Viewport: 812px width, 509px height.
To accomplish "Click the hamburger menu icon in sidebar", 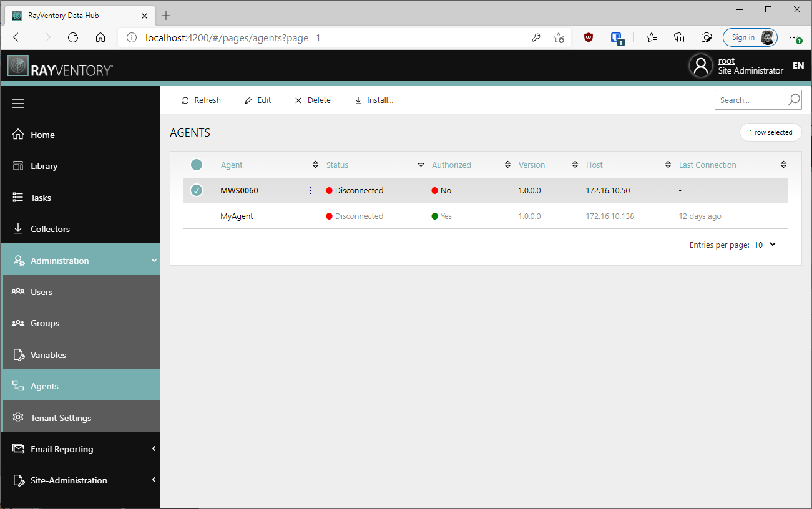I will 18,104.
